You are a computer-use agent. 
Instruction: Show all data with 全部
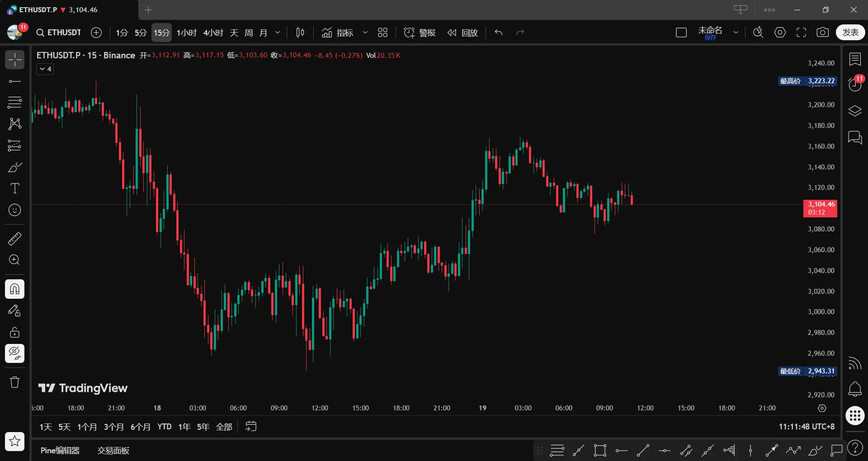tap(224, 427)
